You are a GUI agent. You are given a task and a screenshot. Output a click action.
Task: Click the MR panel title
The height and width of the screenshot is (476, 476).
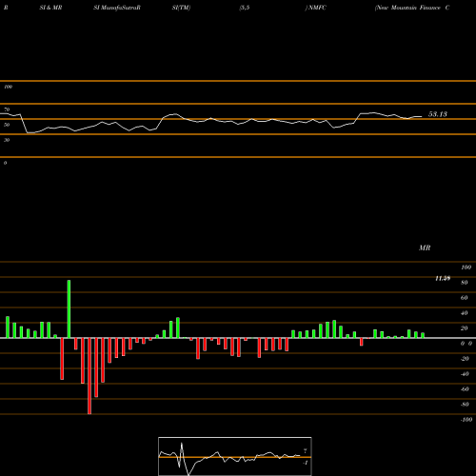tap(425, 248)
